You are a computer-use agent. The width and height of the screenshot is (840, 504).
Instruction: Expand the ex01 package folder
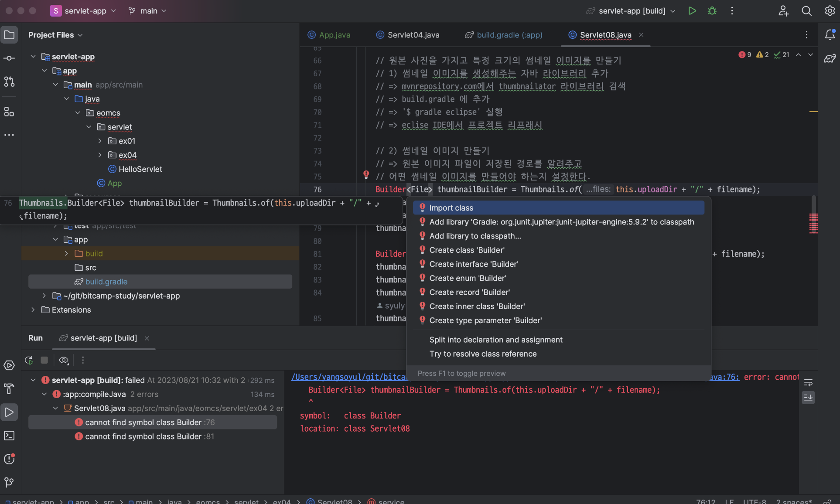click(x=100, y=141)
